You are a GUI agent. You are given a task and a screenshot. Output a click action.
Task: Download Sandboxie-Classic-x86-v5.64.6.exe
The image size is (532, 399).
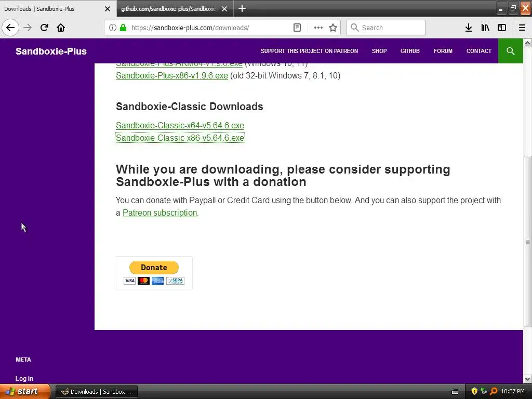[x=180, y=138]
